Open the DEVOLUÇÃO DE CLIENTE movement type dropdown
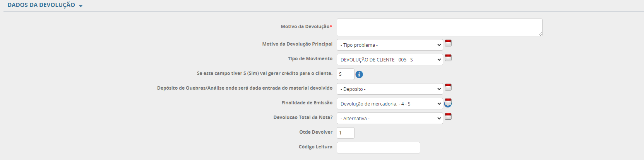The height and width of the screenshot is (160, 644). pyautogui.click(x=389, y=60)
